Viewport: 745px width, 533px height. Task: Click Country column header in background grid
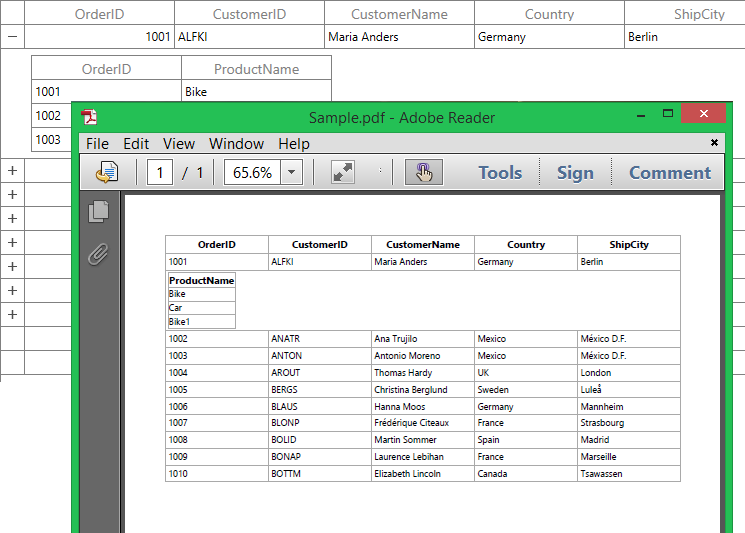(x=549, y=14)
